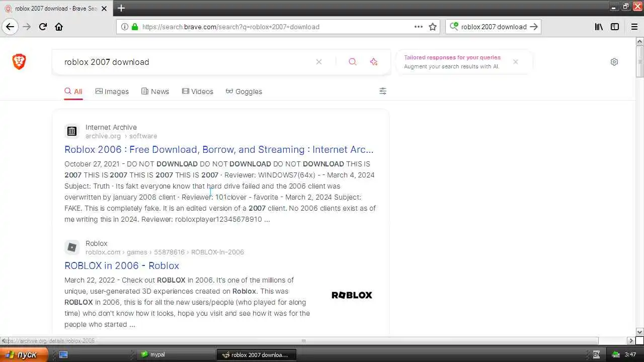
Task: Open the ROBLOX logo thumbnail
Action: 352,295
